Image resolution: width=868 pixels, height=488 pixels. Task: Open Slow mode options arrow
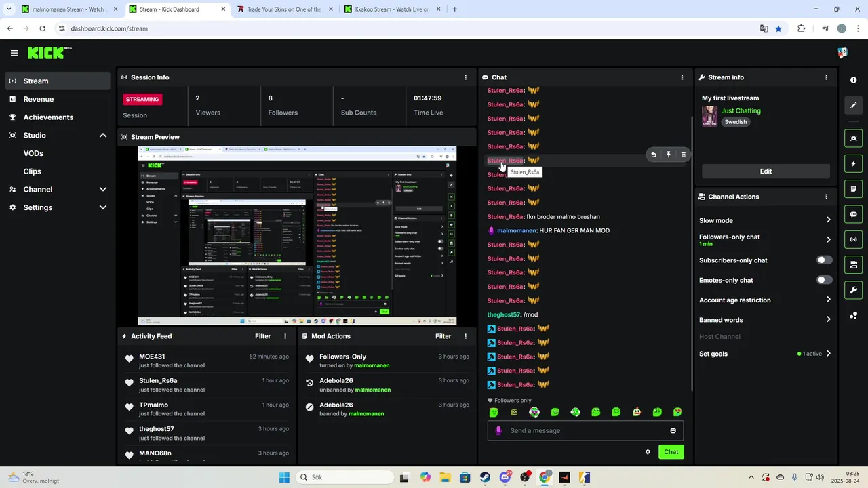pos(828,220)
